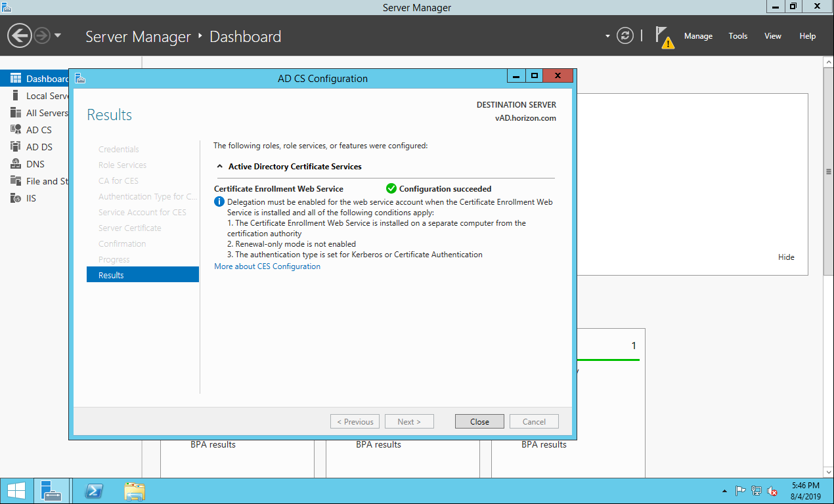Launch PowerShell from the taskbar
This screenshot has width=834, height=504.
coord(94,491)
